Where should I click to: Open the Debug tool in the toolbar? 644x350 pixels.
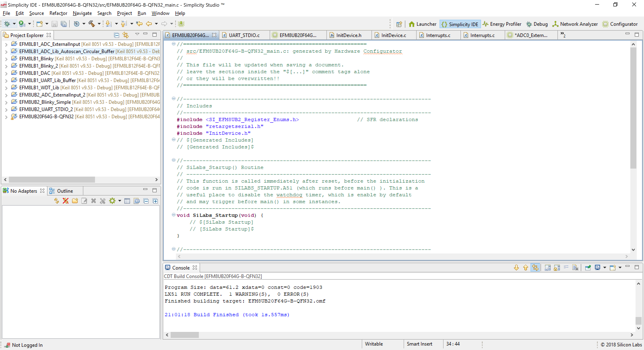[x=537, y=24]
